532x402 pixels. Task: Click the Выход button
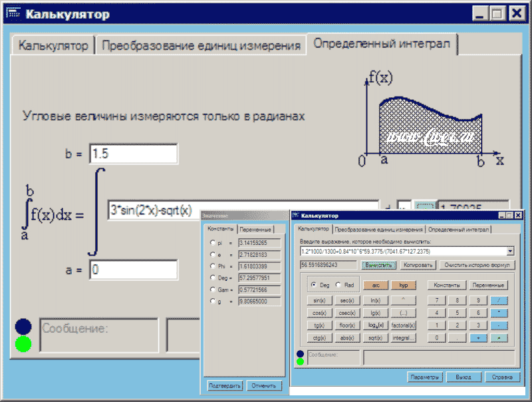point(464,377)
